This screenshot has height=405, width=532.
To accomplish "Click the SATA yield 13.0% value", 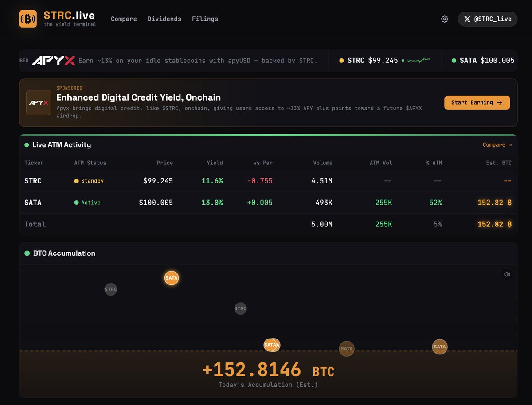I will pos(212,202).
